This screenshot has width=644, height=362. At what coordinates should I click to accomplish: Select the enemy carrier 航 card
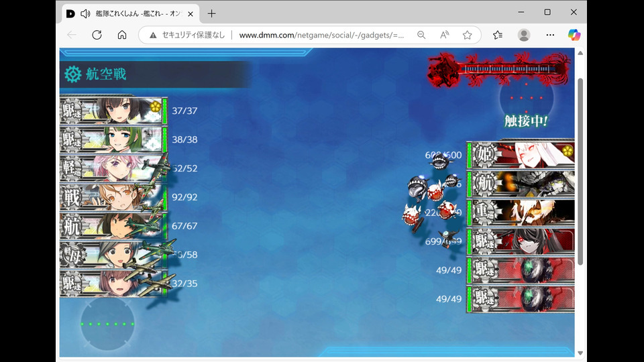click(521, 184)
